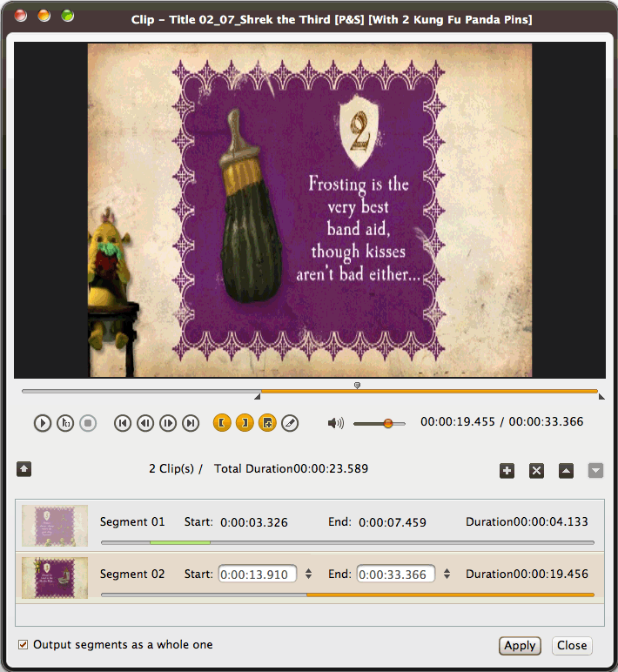Screen dimensions: 618x672
Task: Delete selected segment with X icon
Action: click(536, 471)
